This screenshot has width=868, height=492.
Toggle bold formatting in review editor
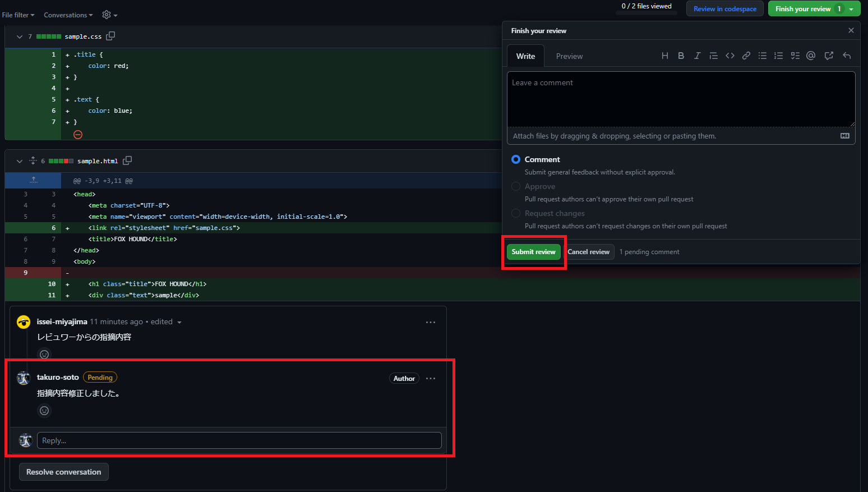point(681,56)
